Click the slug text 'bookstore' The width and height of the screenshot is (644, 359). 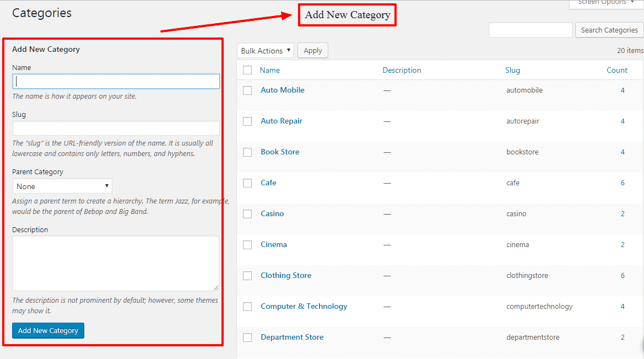click(x=522, y=152)
